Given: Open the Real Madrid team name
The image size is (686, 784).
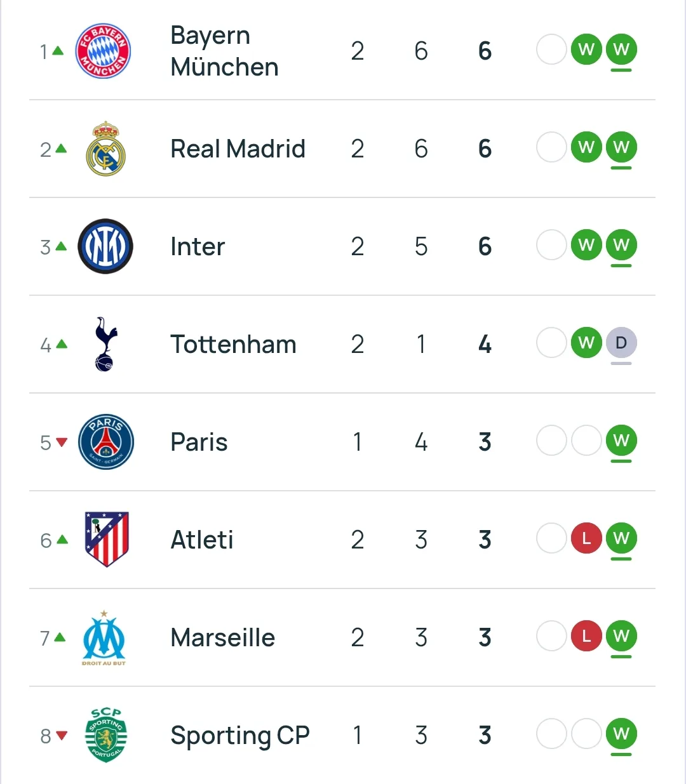Looking at the screenshot, I should tap(238, 149).
